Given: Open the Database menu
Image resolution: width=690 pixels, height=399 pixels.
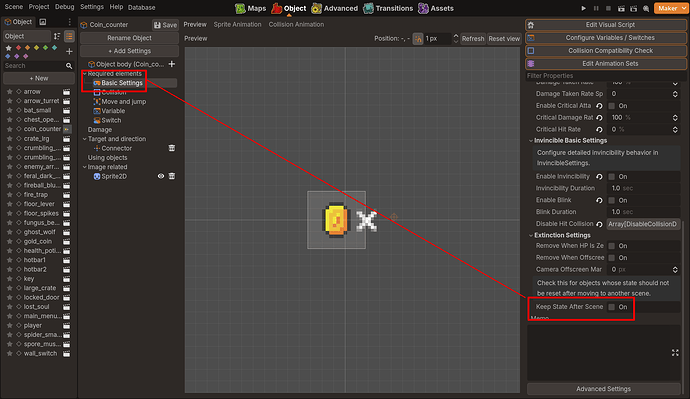Looking at the screenshot, I should tap(141, 7).
